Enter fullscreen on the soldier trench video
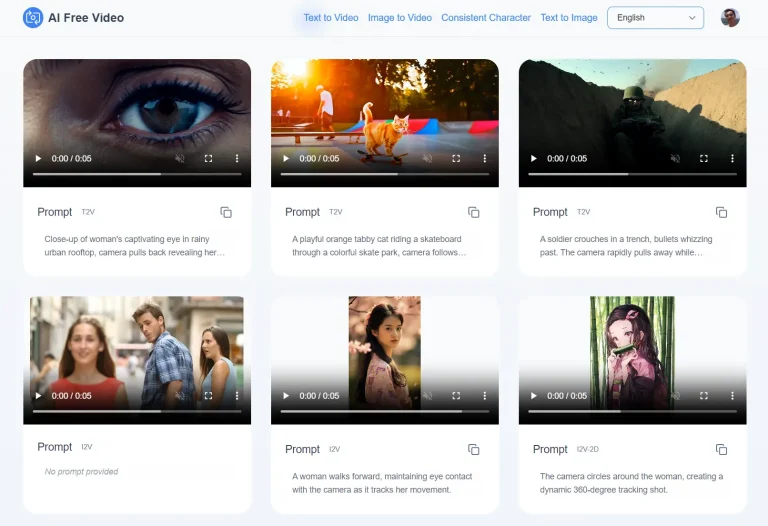 (x=704, y=158)
